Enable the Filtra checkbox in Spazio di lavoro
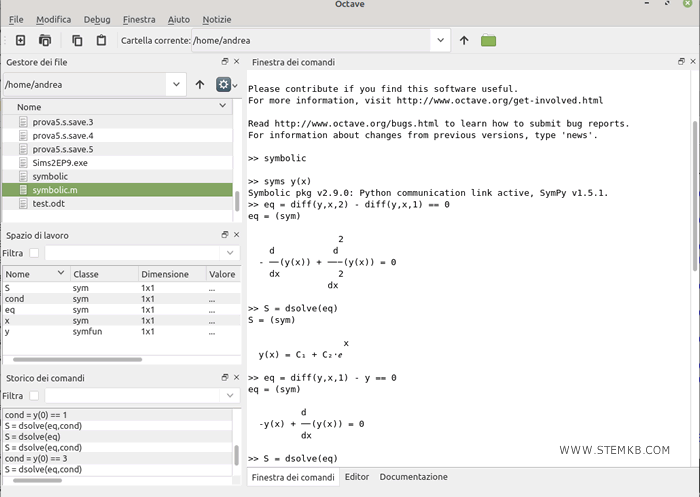This screenshot has width=700, height=497. (34, 253)
